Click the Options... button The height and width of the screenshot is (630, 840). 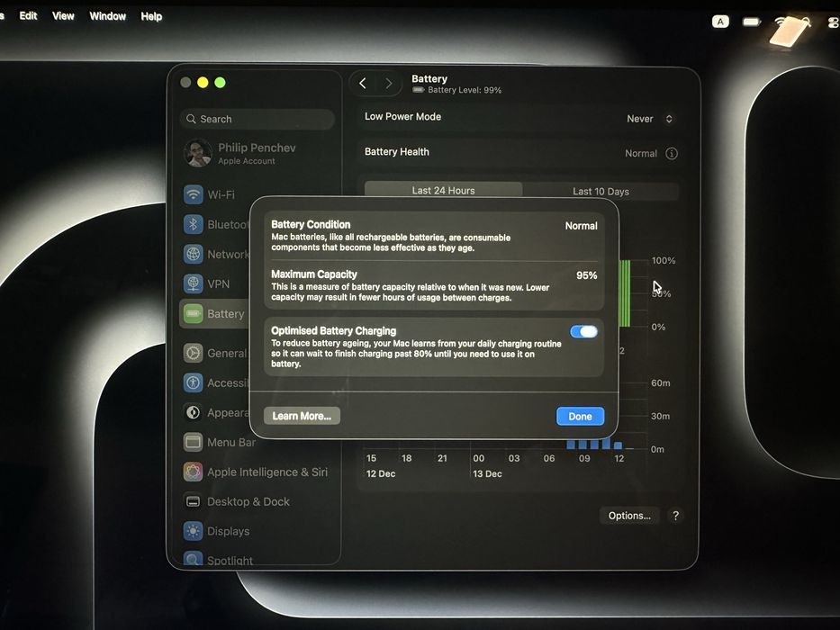(x=629, y=516)
